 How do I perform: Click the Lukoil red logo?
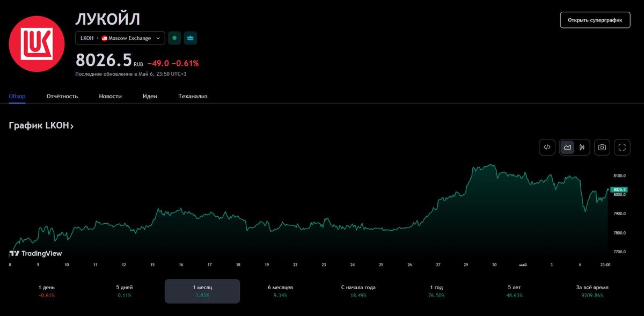(36, 45)
